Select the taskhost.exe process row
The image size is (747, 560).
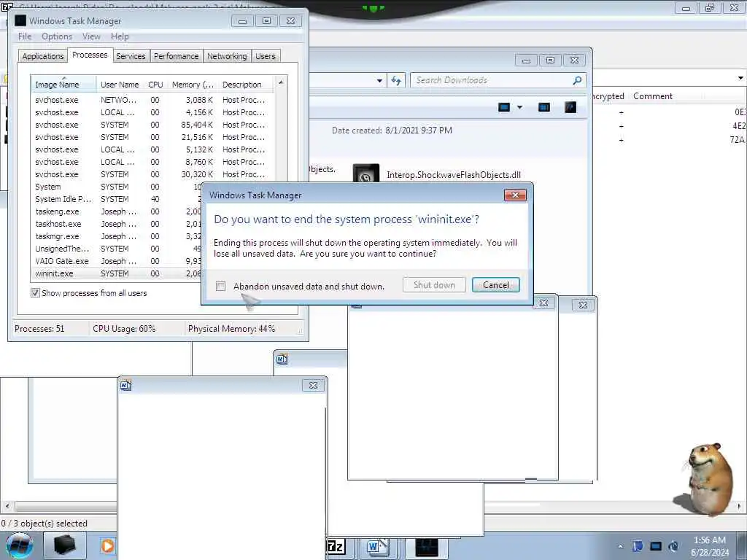click(116, 224)
